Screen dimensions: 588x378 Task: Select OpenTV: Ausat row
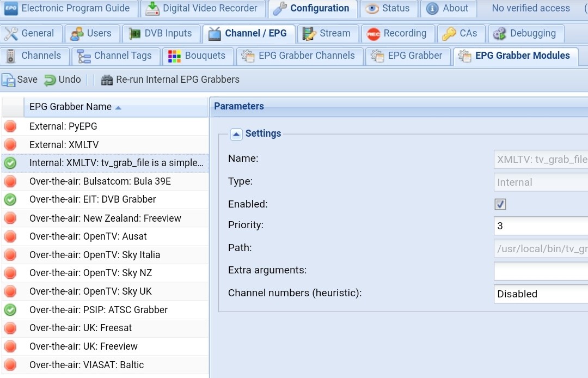coord(105,236)
